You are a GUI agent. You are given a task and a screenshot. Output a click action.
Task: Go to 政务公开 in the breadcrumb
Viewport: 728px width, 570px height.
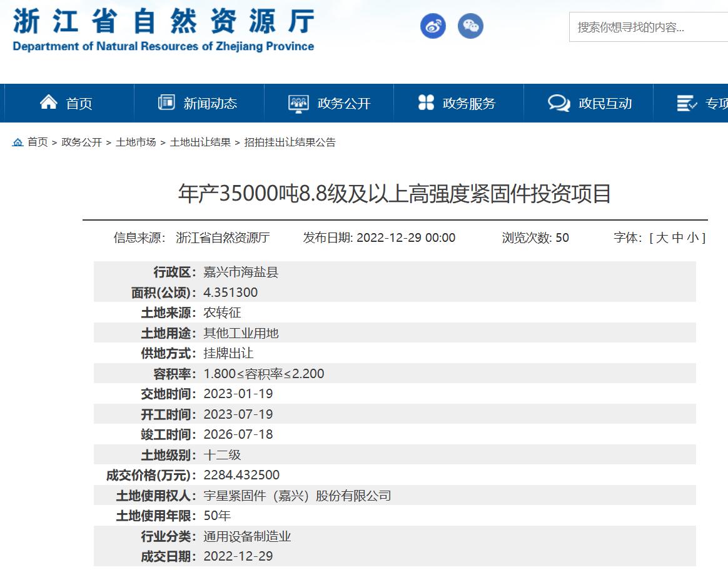pyautogui.click(x=81, y=142)
